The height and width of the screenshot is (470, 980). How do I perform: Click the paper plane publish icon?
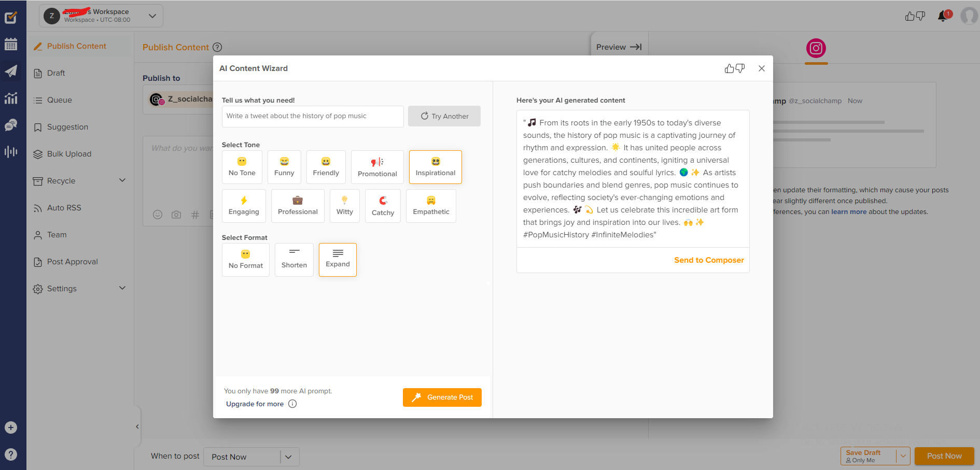pyautogui.click(x=11, y=71)
